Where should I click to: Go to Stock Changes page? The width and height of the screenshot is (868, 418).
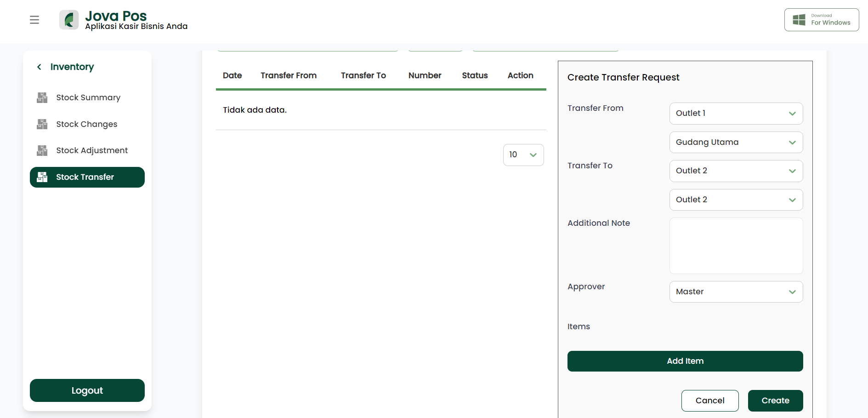point(87,124)
